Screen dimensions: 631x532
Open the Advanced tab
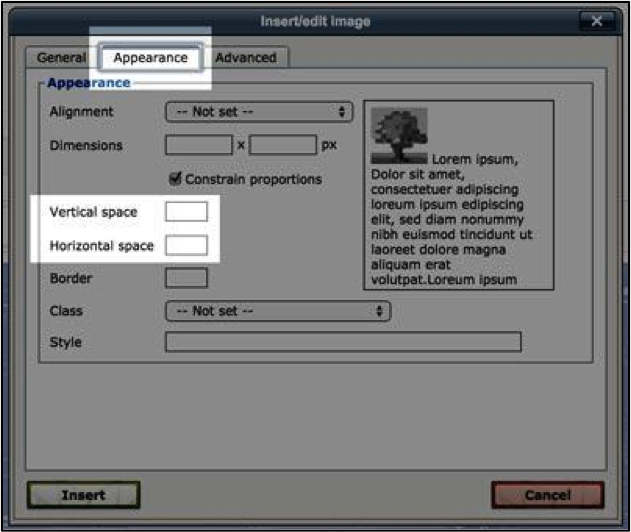coord(246,58)
